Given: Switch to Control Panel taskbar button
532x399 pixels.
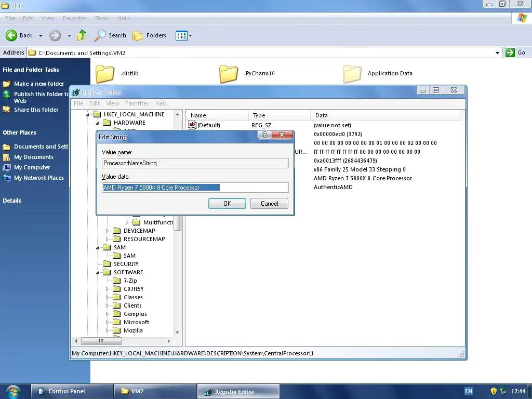Looking at the screenshot, I should (72, 391).
